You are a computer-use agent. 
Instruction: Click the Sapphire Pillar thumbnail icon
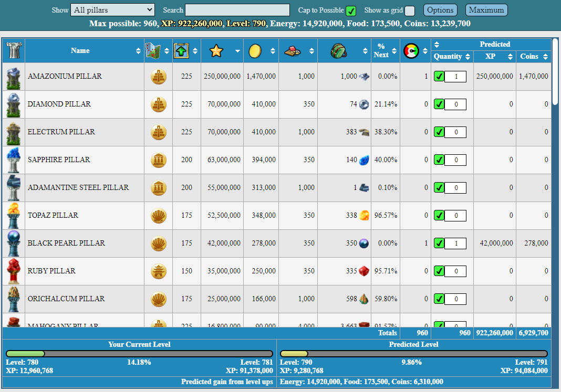[x=14, y=160]
